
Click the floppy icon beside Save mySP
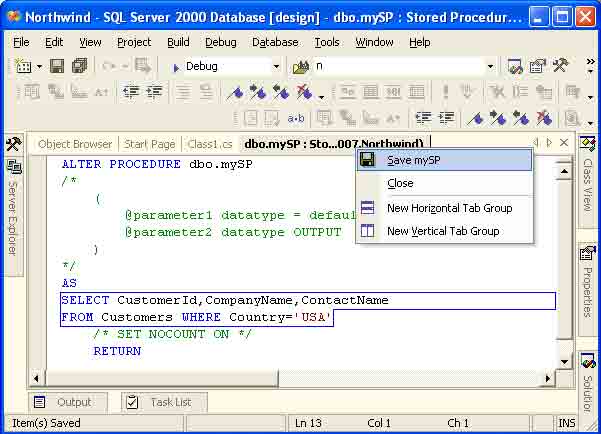[367, 160]
